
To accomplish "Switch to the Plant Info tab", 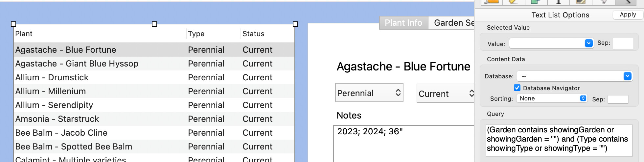I will [403, 23].
